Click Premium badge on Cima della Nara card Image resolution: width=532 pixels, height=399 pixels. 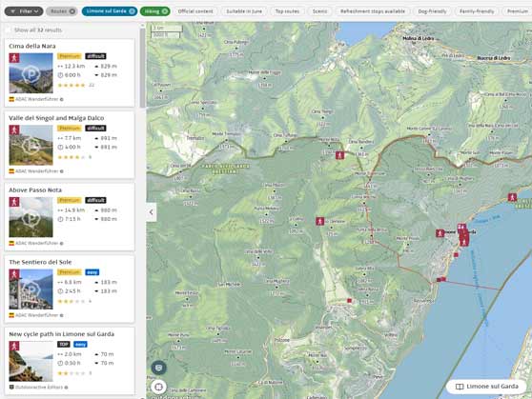pos(70,56)
